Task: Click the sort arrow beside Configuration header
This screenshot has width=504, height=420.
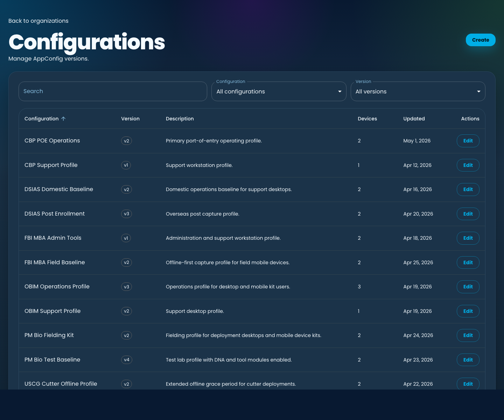Action: [x=63, y=119]
